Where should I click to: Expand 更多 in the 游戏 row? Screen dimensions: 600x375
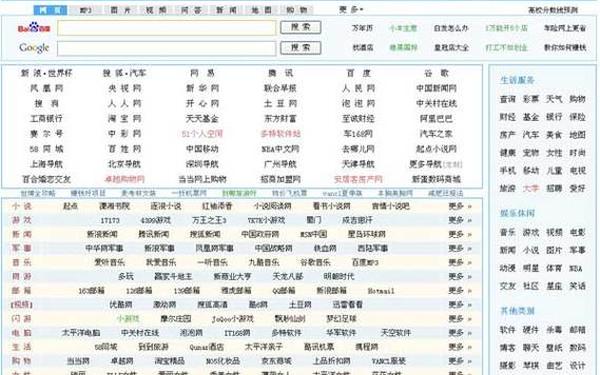coord(460,220)
